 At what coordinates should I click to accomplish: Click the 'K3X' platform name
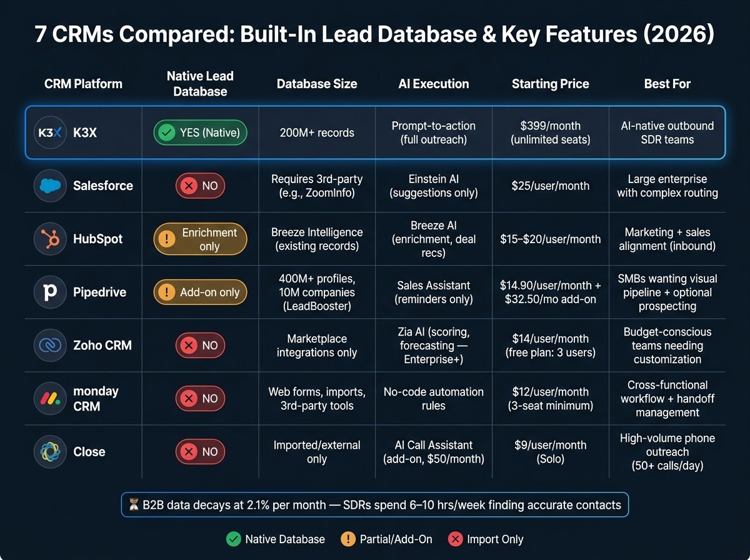(84, 132)
